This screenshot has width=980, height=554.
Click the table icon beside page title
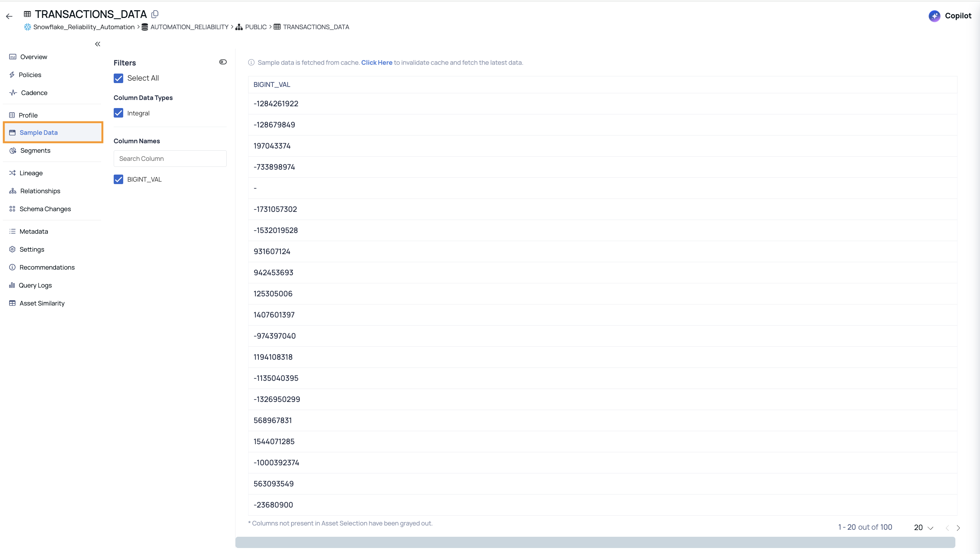coord(27,14)
